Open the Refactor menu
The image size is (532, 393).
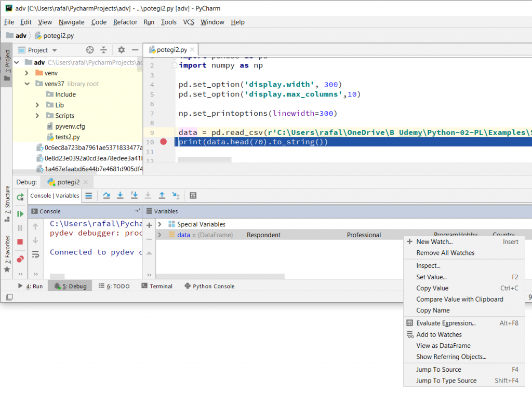click(x=125, y=22)
